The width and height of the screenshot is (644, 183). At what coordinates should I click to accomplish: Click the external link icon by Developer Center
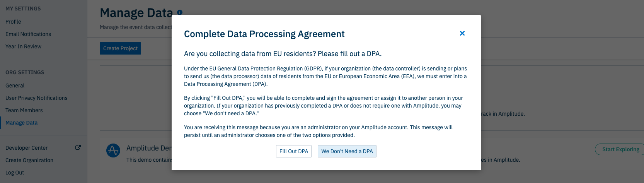[78, 147]
